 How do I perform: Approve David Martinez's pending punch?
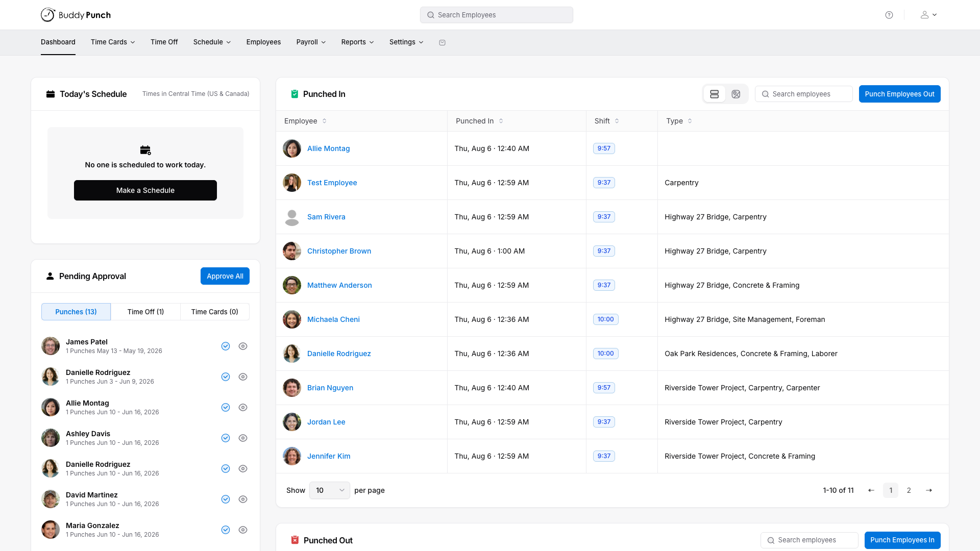pos(226,499)
